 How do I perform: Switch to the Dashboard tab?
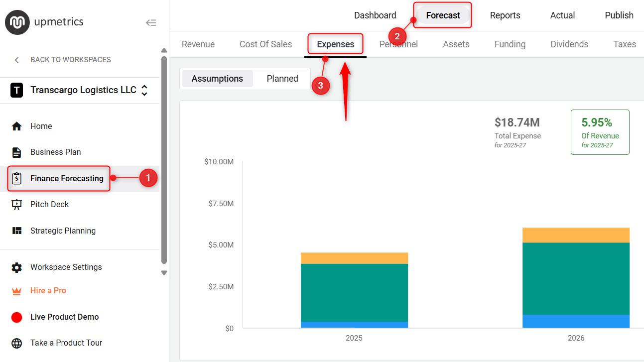pyautogui.click(x=375, y=15)
